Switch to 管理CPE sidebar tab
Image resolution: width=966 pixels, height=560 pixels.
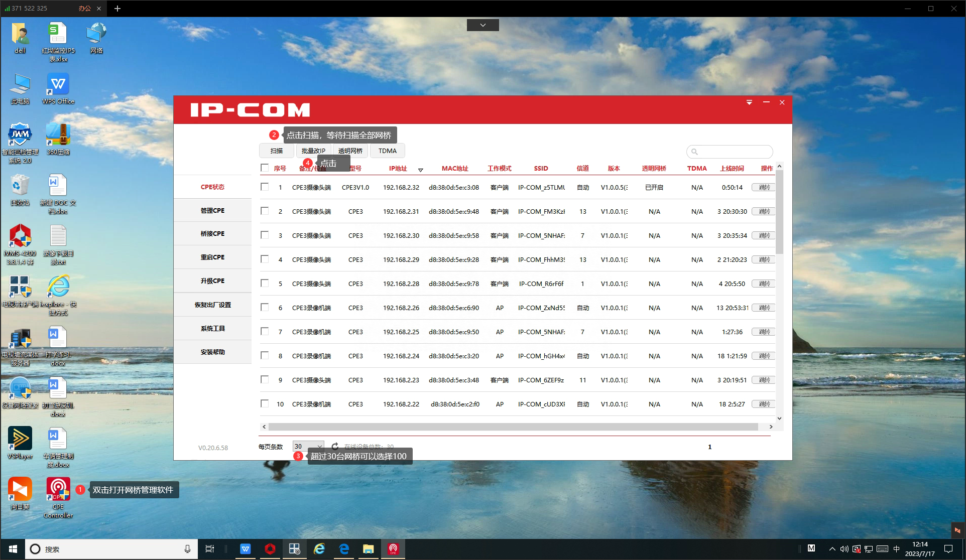[x=212, y=210]
